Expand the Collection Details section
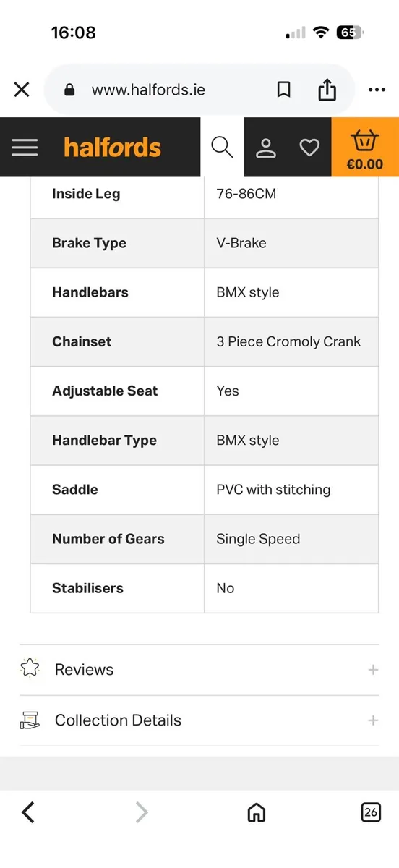This screenshot has height=868, width=399. tap(199, 720)
